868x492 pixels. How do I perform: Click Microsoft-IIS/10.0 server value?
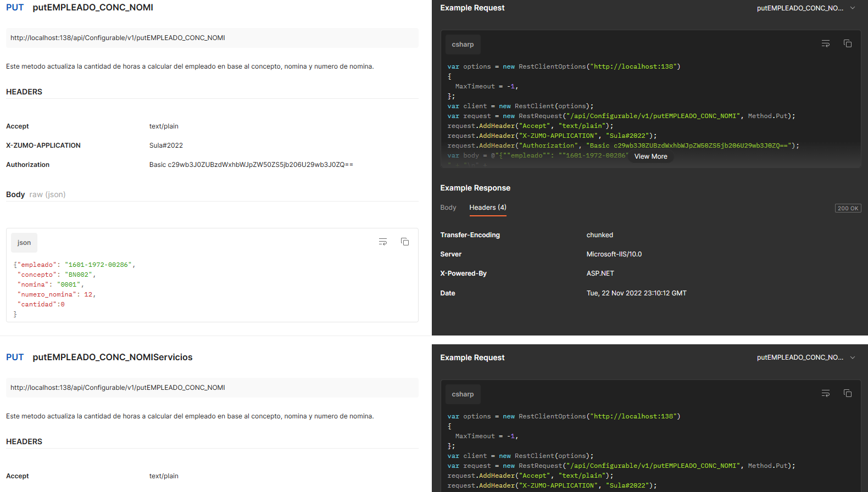coord(614,254)
